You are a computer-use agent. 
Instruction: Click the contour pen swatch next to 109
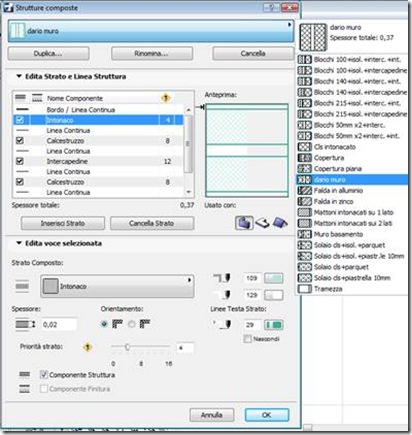[274, 278]
